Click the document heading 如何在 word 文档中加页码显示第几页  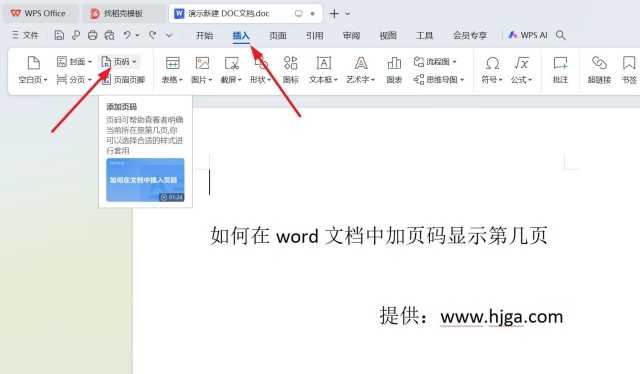pyautogui.click(x=379, y=236)
